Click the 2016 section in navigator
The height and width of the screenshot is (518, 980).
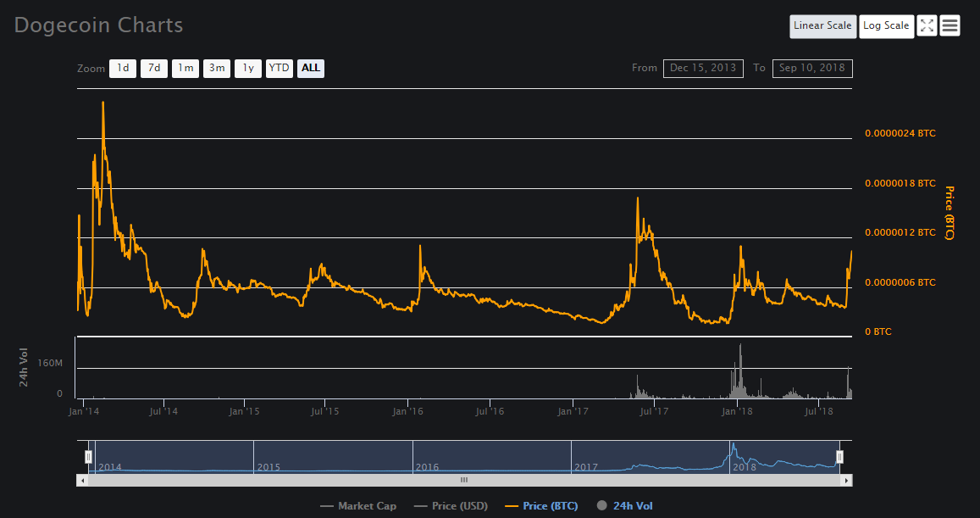[x=492, y=457]
